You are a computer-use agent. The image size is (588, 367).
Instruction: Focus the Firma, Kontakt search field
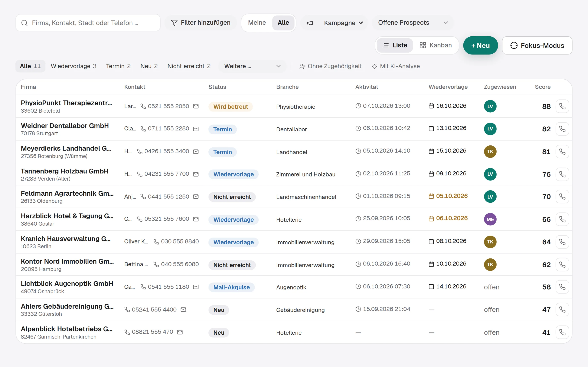pyautogui.click(x=88, y=23)
